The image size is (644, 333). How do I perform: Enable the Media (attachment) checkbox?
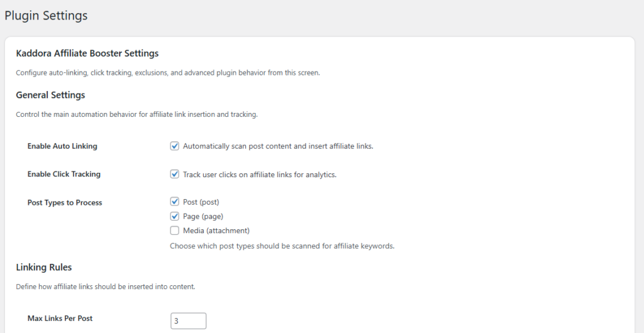[x=175, y=231]
